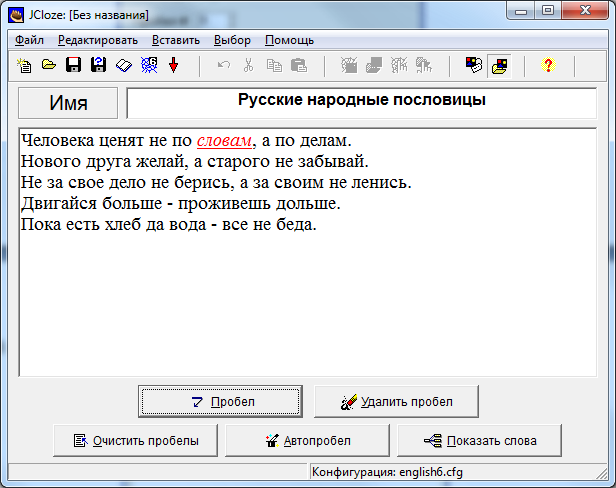
Task: Paste from clipboard using the clipboard icon
Action: tap(299, 65)
